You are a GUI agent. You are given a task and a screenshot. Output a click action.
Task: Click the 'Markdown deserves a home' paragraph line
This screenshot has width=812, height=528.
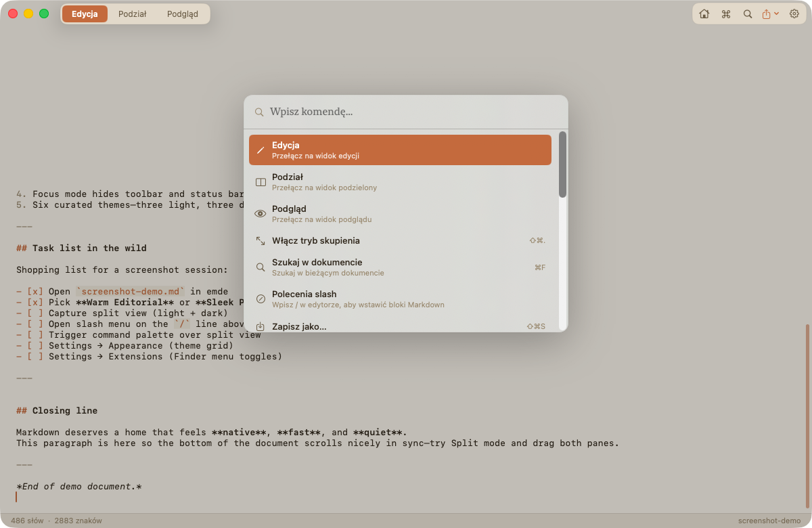click(x=212, y=432)
